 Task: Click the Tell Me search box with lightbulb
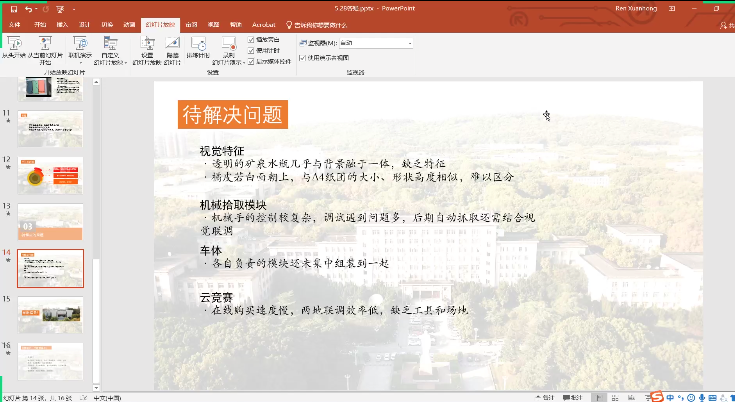pyautogui.click(x=317, y=25)
